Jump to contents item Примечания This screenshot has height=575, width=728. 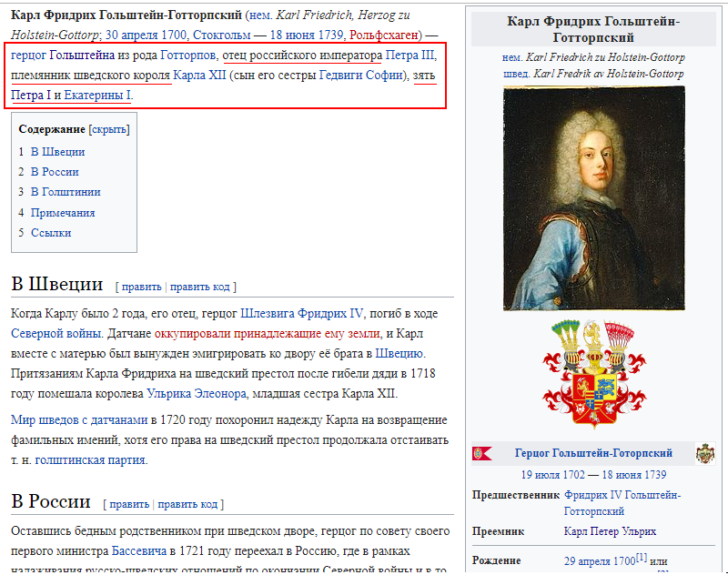point(63,213)
